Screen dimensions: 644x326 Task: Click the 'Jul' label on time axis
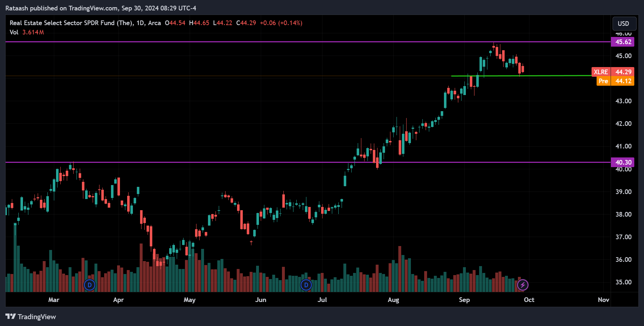[322, 300]
